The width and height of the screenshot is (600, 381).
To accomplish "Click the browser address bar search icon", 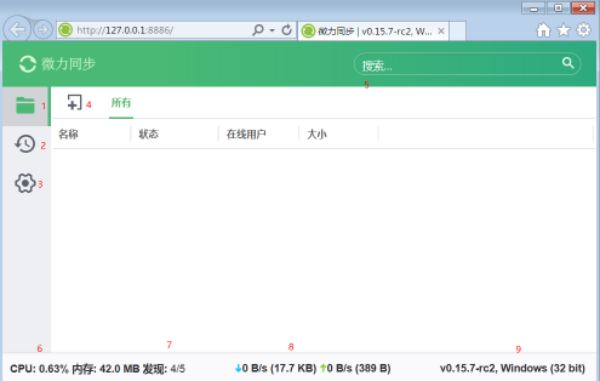I will 258,29.
